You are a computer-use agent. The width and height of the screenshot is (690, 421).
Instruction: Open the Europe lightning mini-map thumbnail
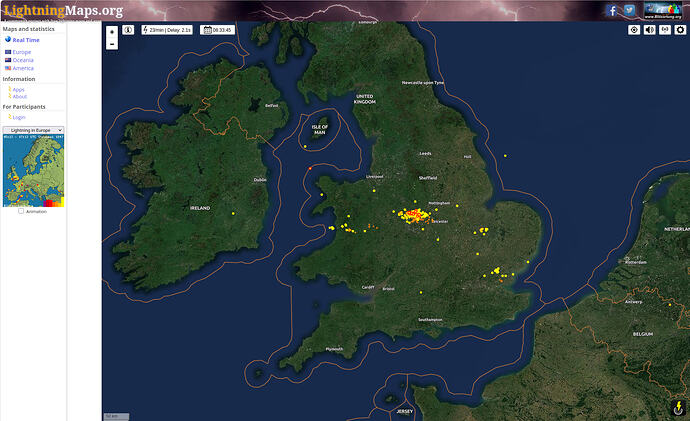click(33, 171)
